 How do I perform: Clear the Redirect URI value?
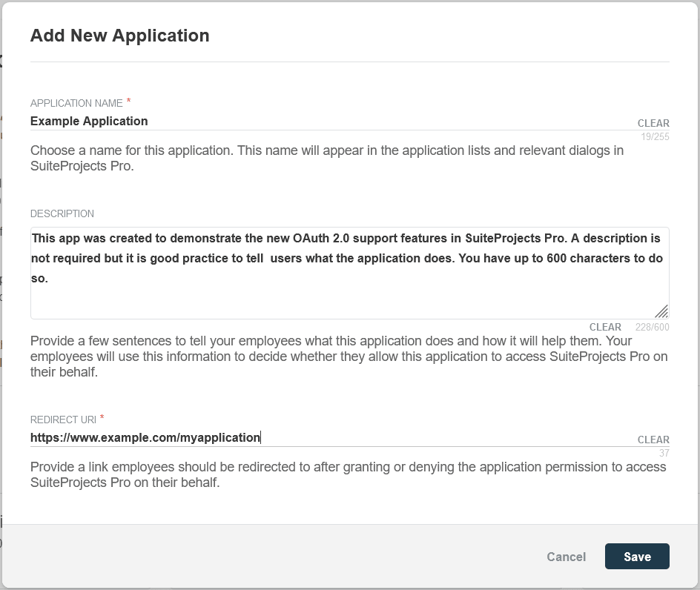[x=653, y=440]
